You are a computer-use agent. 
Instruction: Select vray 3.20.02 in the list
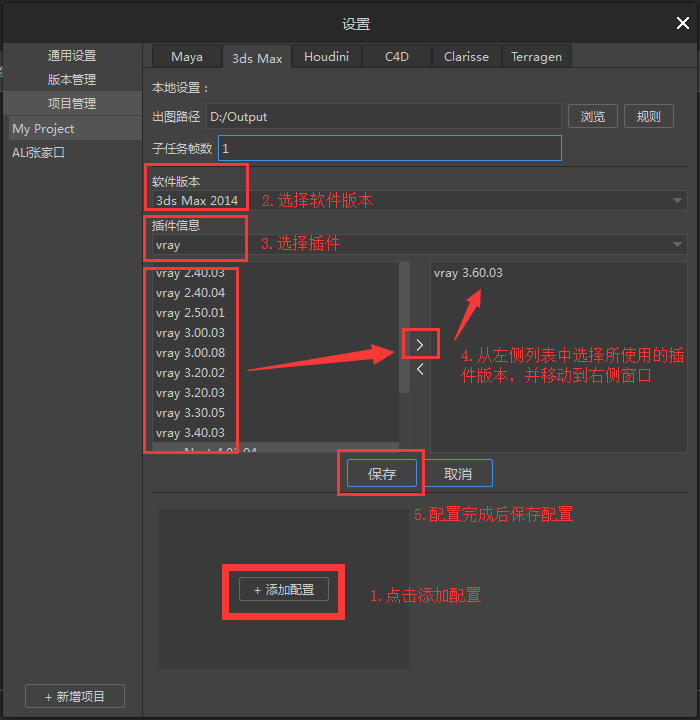pyautogui.click(x=276, y=373)
